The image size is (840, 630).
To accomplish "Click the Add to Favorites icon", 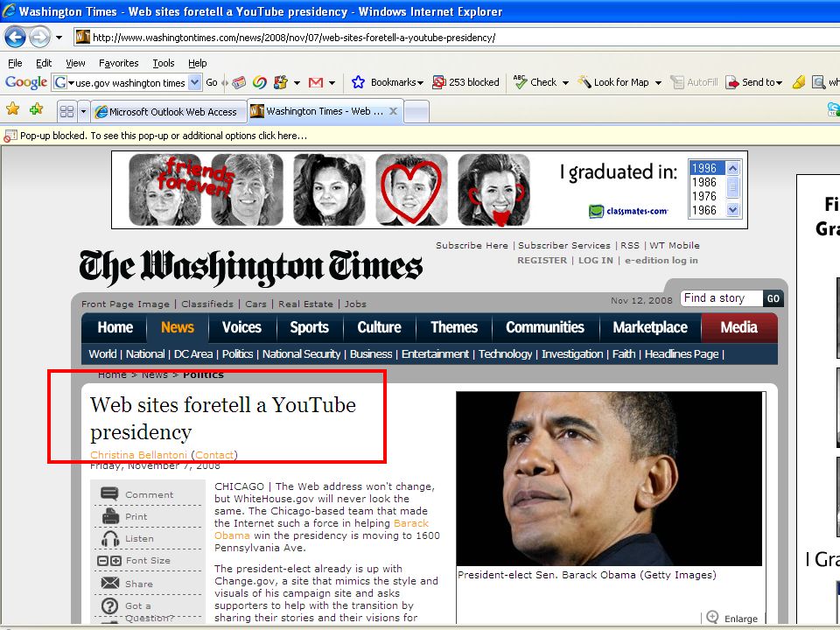I will pyautogui.click(x=37, y=109).
